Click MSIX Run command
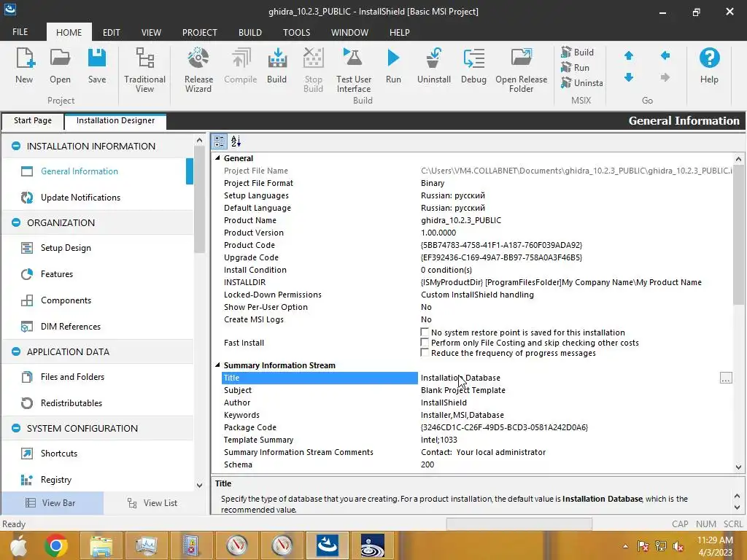The width and height of the screenshot is (747, 560). pyautogui.click(x=576, y=68)
